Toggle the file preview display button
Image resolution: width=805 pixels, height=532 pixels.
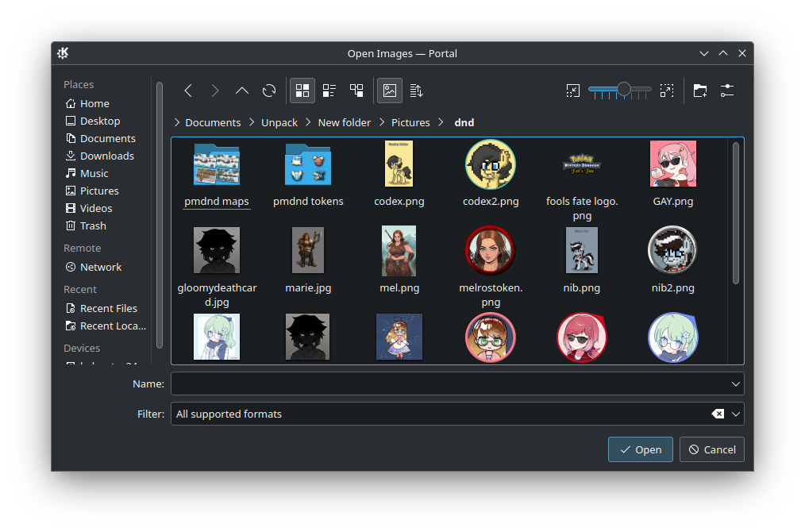click(389, 91)
